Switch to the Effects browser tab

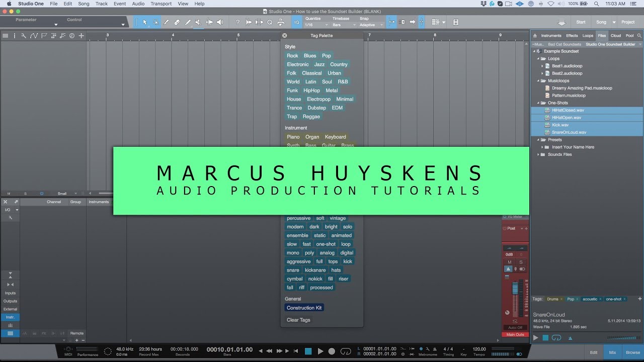pyautogui.click(x=572, y=36)
